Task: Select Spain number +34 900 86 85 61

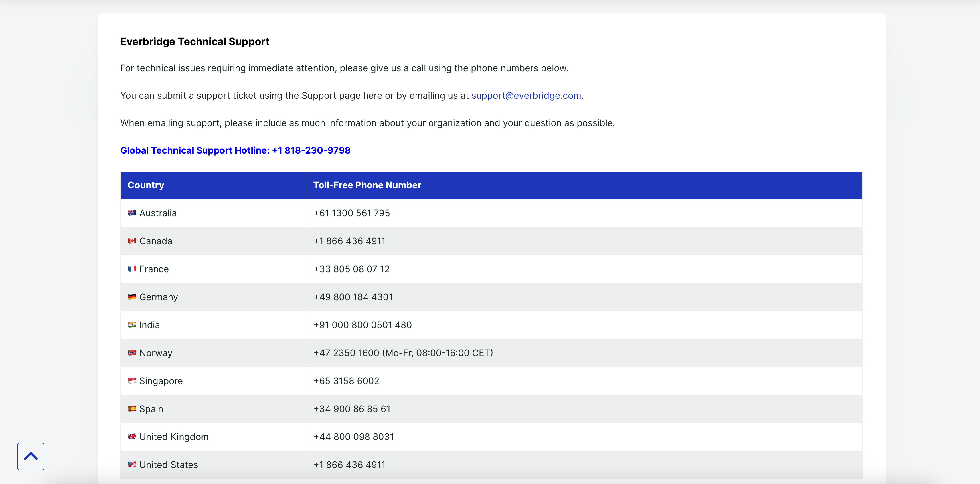Action: pyautogui.click(x=352, y=409)
